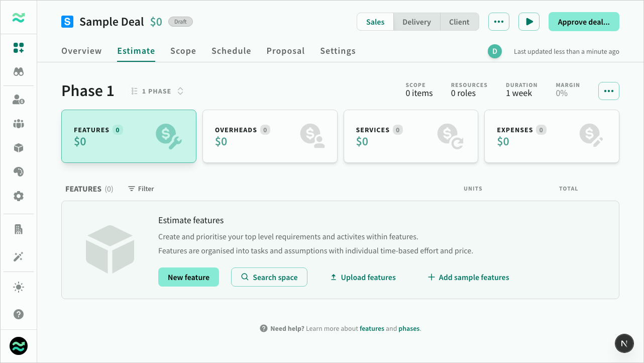Select the Overheads cost card

click(270, 136)
